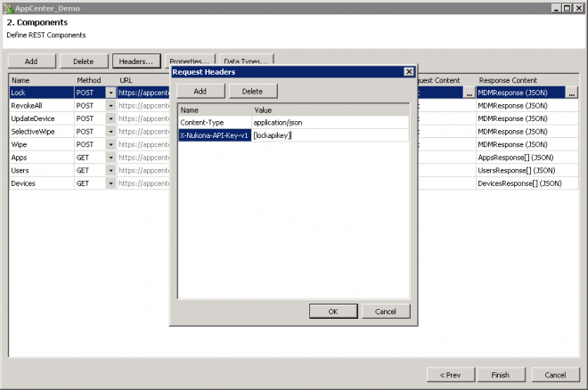This screenshot has height=390, width=588.
Task: Expand Method dropdown for SelectiveWipe row
Action: tap(110, 132)
